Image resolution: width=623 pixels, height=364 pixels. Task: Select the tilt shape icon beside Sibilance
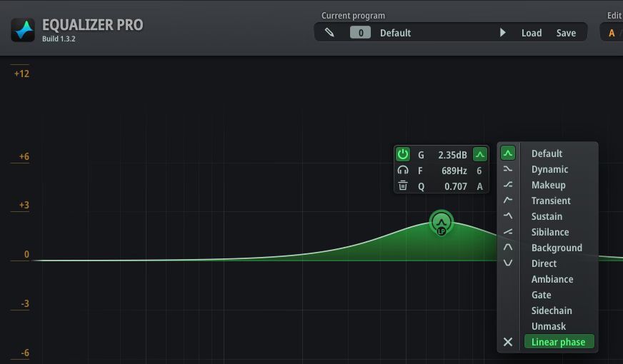tap(508, 231)
